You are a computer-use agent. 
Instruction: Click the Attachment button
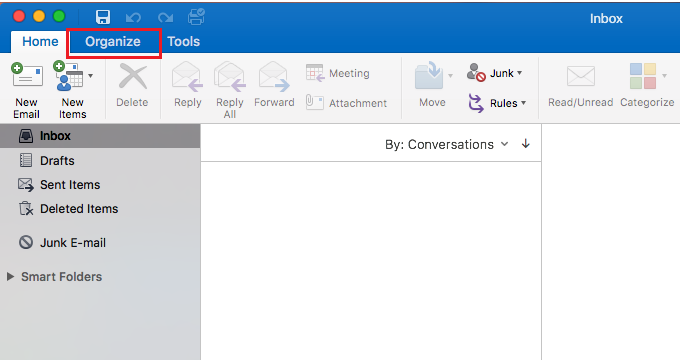(346, 103)
